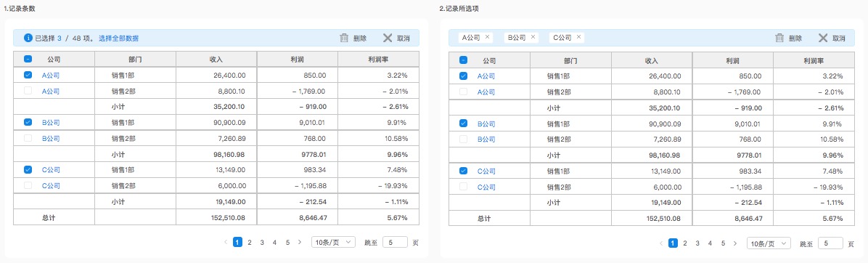Open A公司 link of 销售2部 row in 记录所选项
Viewport: 868px width, 263px height.
coord(486,92)
